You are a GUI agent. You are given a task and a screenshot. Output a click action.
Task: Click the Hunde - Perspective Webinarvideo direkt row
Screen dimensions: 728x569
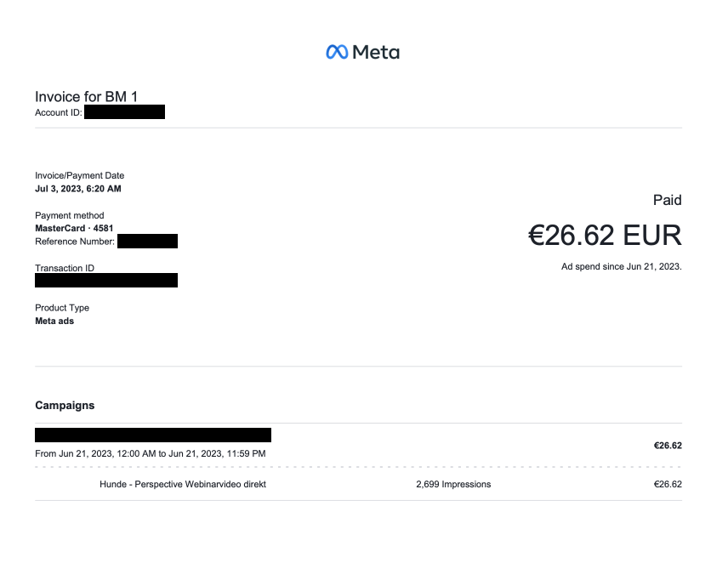[x=183, y=485]
